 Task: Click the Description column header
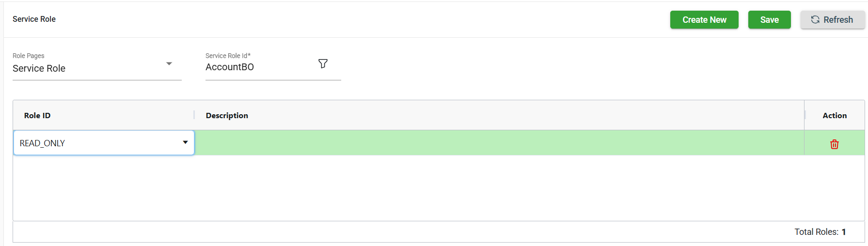pos(227,116)
